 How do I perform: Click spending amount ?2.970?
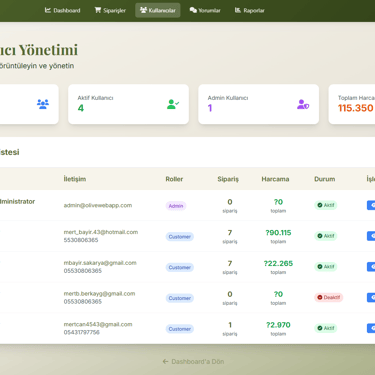278,325
